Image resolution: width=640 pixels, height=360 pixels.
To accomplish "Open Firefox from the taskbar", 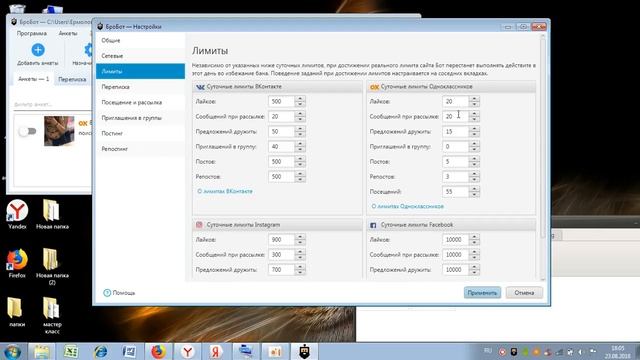I will pyautogui.click(x=158, y=351).
